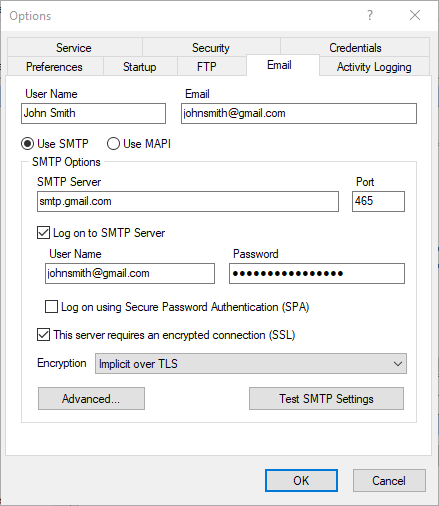Click the Email address field at top
Image resolution: width=439 pixels, height=506 pixels.
pos(299,113)
